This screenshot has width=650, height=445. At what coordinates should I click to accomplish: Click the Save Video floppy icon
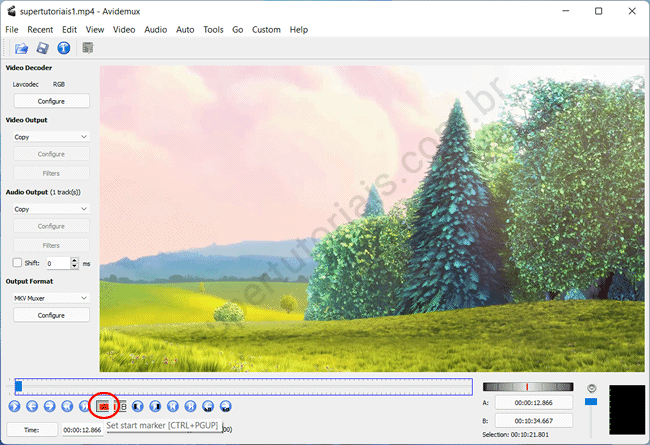point(43,47)
